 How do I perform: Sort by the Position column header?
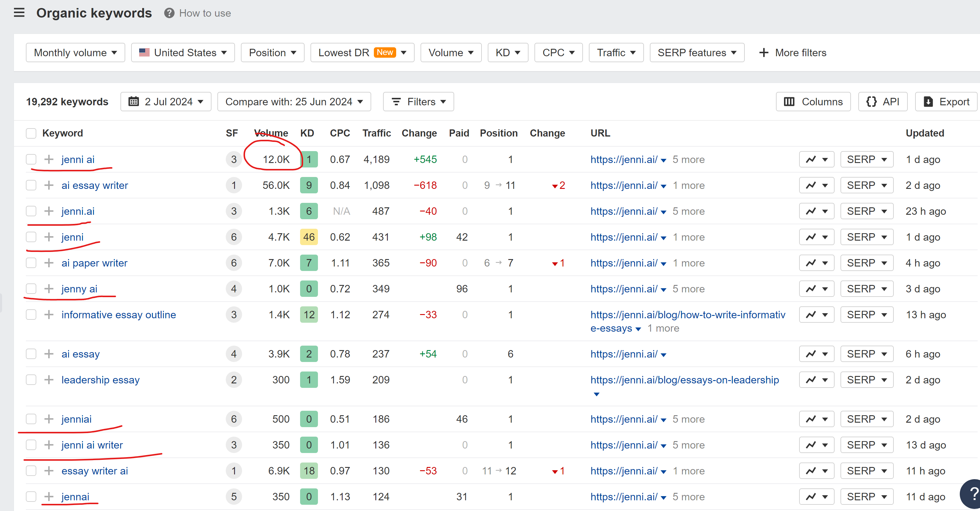tap(498, 133)
